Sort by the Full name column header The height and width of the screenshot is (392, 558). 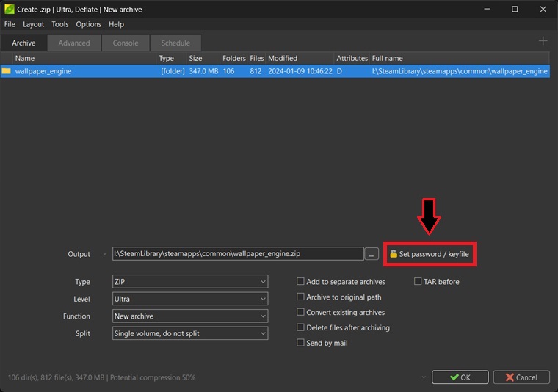pos(460,58)
